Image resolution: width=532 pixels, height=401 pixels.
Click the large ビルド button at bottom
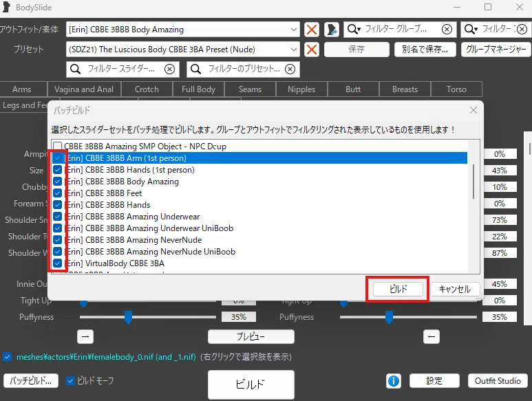point(251,384)
